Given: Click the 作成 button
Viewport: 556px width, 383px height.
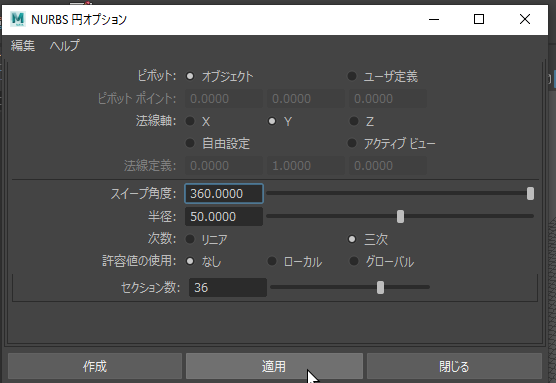Looking at the screenshot, I should tap(95, 366).
